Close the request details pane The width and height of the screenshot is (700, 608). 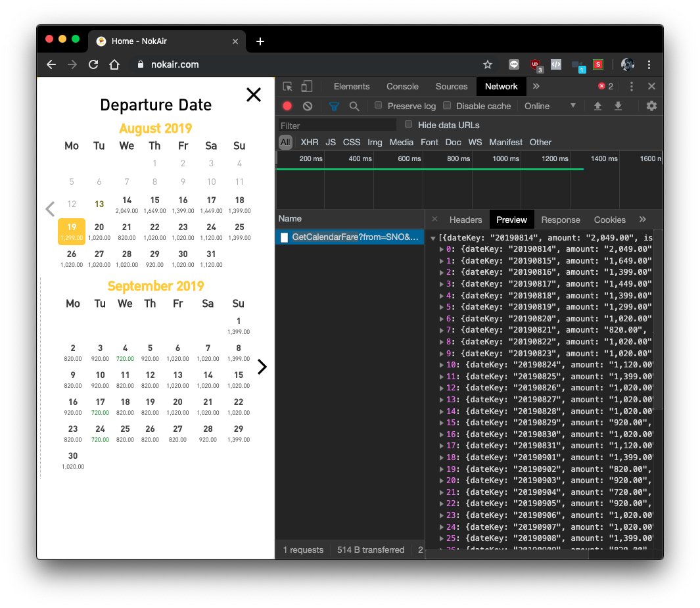[x=434, y=219]
